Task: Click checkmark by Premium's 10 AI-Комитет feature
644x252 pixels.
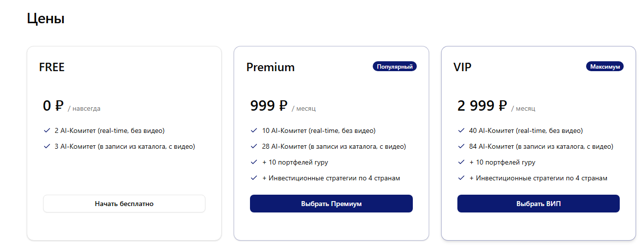Action: pos(254,131)
